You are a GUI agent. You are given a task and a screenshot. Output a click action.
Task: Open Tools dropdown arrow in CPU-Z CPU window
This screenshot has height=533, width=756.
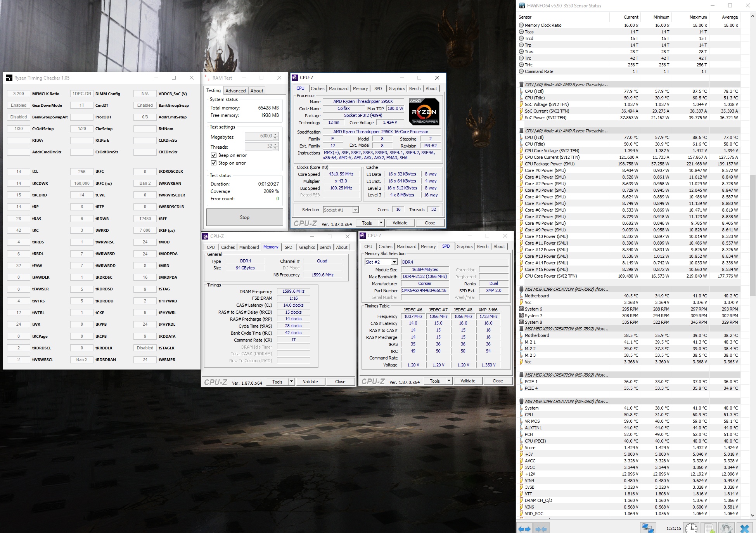381,223
